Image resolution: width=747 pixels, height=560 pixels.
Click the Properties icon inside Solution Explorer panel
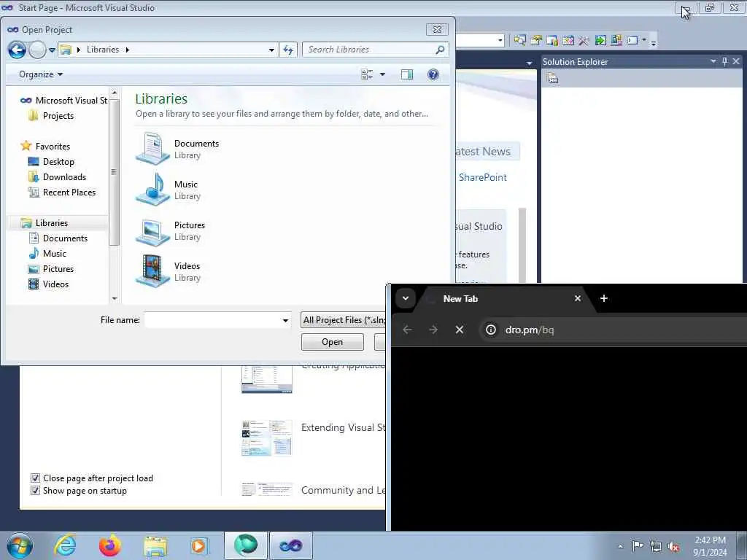point(553,78)
